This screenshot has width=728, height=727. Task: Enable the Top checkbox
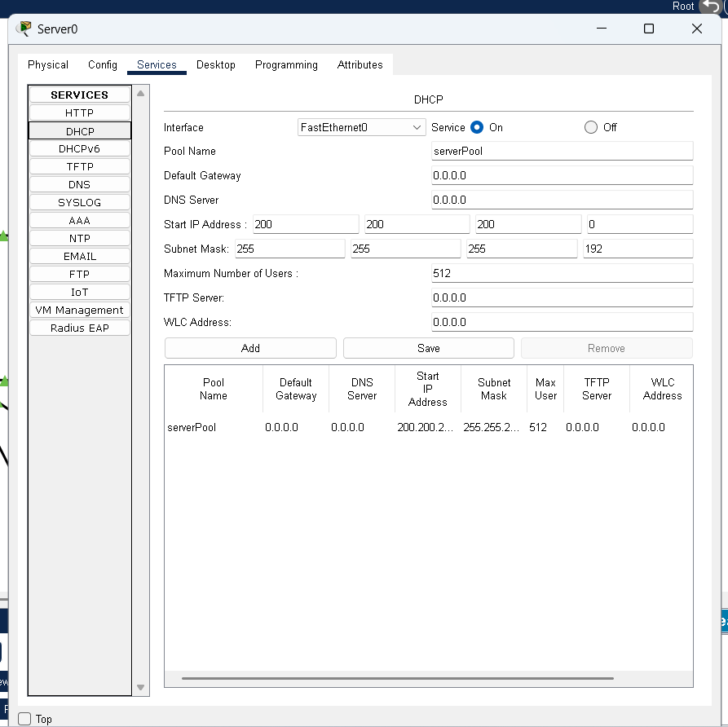tap(24, 719)
